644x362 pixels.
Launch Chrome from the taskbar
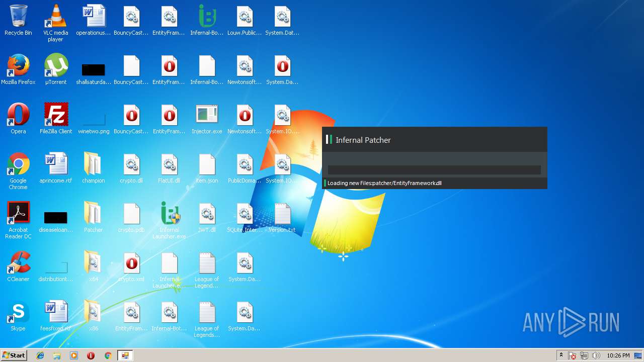tap(108, 355)
